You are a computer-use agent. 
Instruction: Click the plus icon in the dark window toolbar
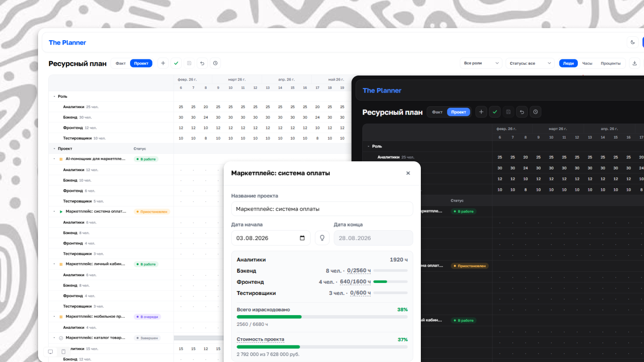coord(481,112)
